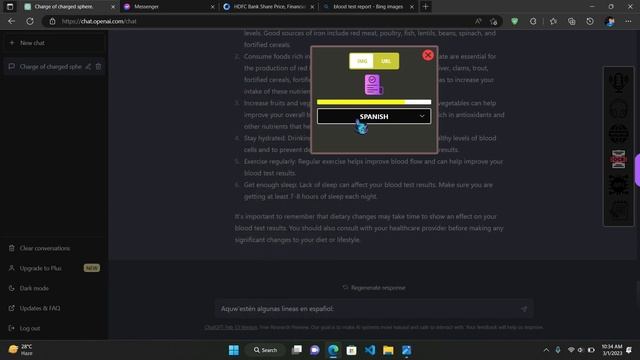Click Upgrade to Plus in the sidebar

53,268
